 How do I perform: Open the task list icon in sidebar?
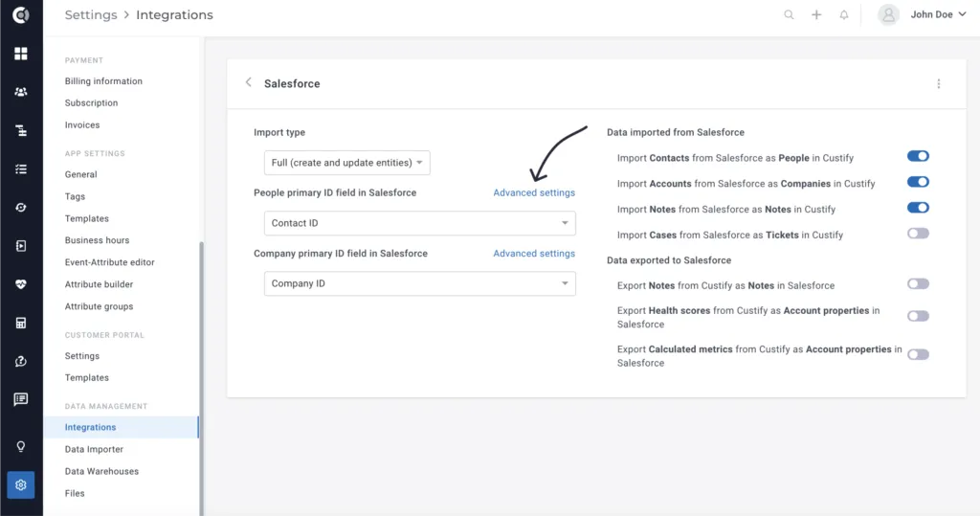(21, 168)
